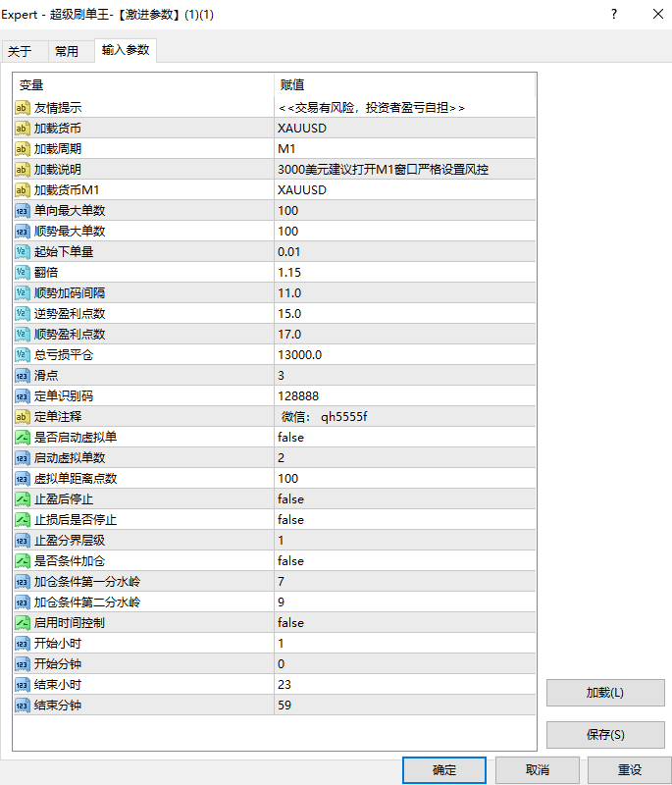Select the 交易有风险 notice value
Image resolution: width=672 pixels, height=785 pixels.
coord(372,108)
